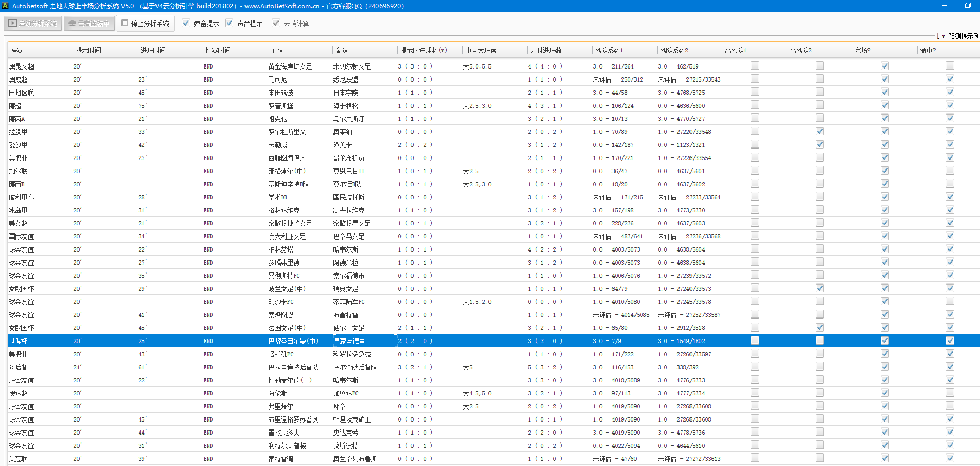Sort by the 联赛 column header

coord(17,50)
